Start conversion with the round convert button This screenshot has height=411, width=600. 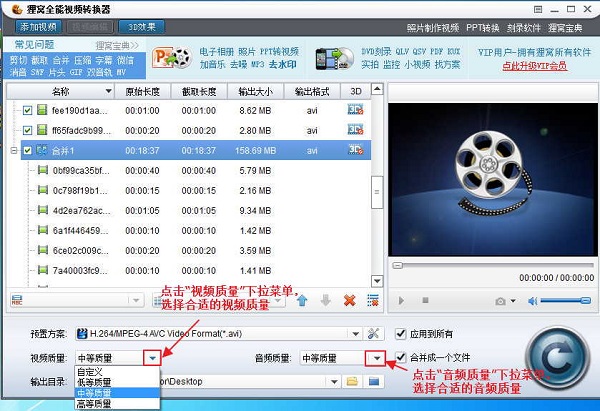click(557, 359)
